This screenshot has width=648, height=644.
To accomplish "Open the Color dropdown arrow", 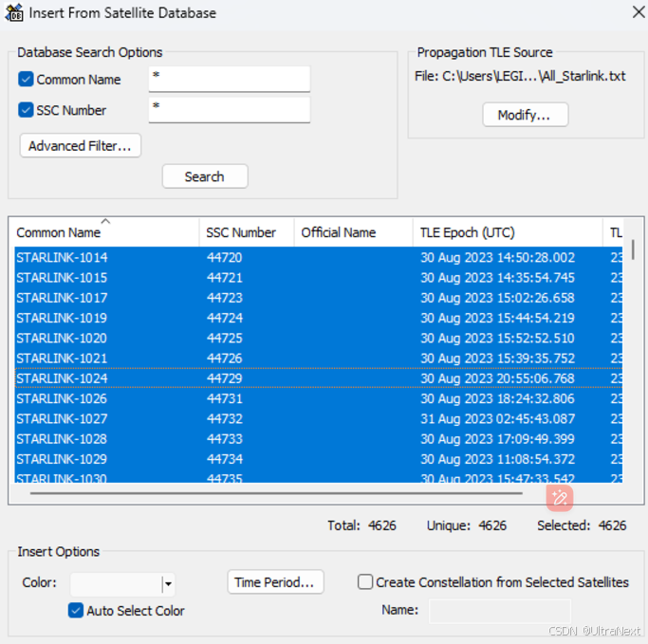I will click(x=168, y=583).
